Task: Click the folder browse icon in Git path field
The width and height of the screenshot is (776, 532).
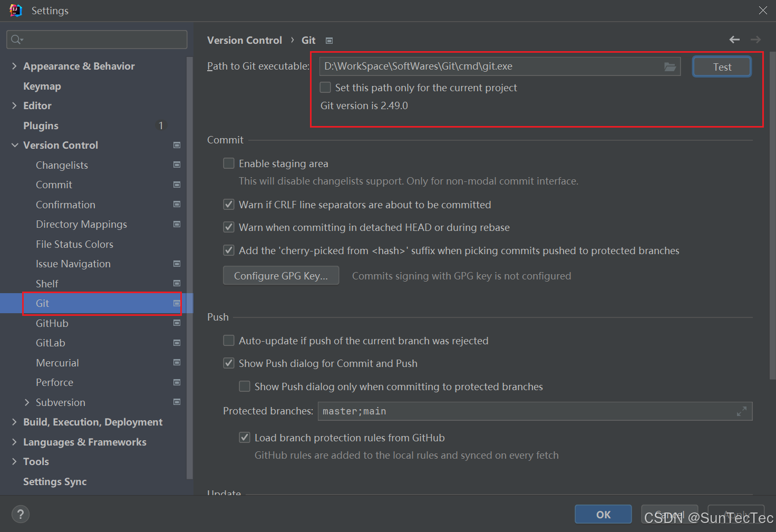Action: (670, 66)
